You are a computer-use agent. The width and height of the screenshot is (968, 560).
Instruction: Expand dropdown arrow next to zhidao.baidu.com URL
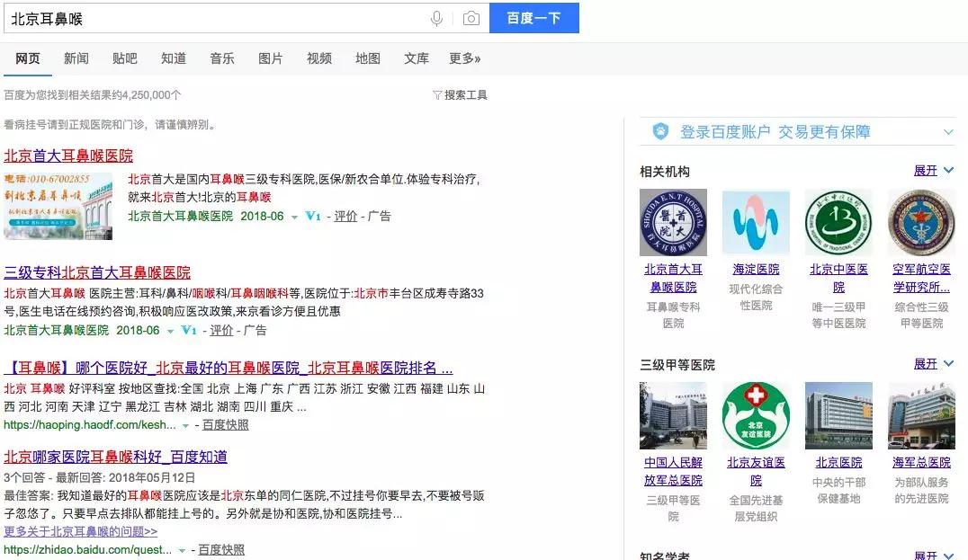pos(182,551)
